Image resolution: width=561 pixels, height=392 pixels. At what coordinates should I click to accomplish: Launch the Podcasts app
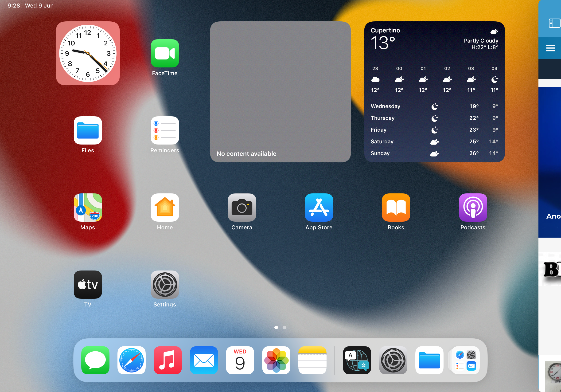coord(473,208)
